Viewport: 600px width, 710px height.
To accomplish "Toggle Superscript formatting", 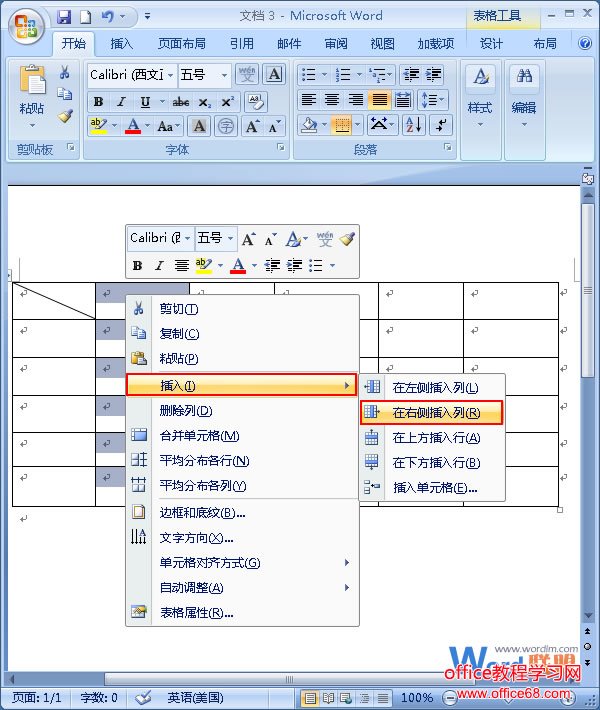I will click(227, 102).
